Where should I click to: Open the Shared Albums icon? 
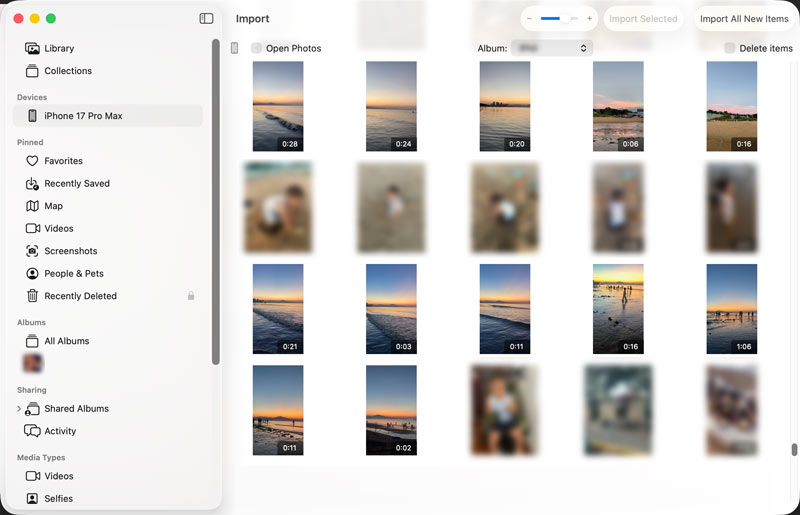32,409
